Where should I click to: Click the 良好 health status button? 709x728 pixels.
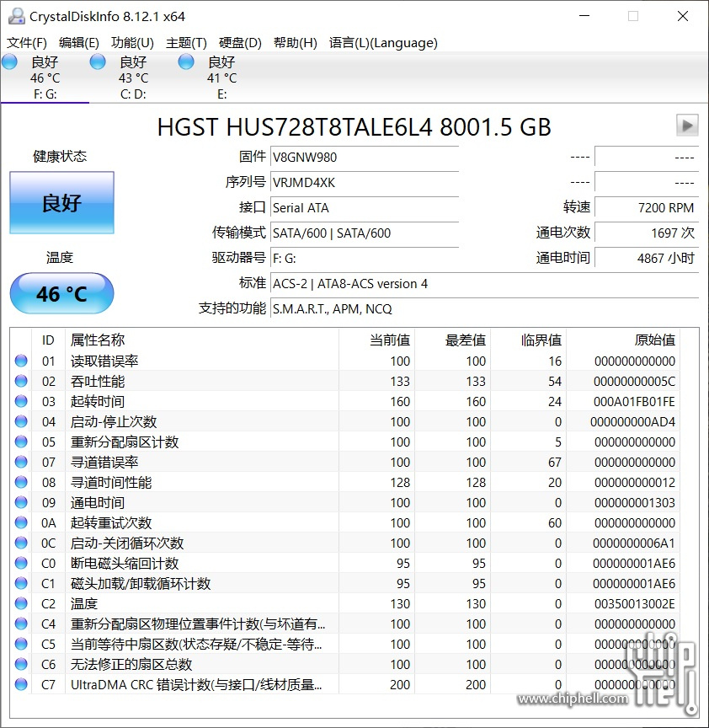61,203
